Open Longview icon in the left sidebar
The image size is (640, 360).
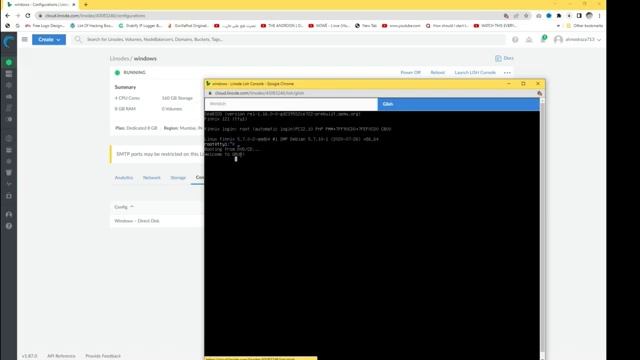point(9,184)
